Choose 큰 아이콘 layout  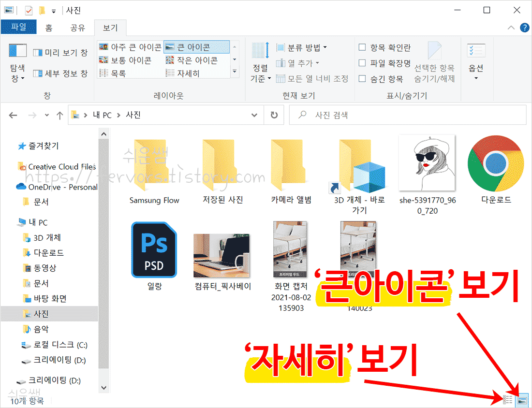coord(196,47)
